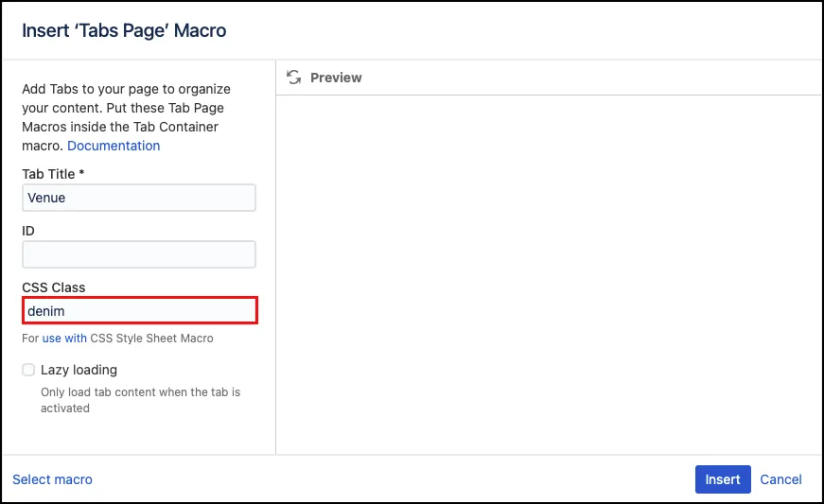Click the 'Tab Title *' field label
Screen dimensions: 824x504
tap(53, 174)
